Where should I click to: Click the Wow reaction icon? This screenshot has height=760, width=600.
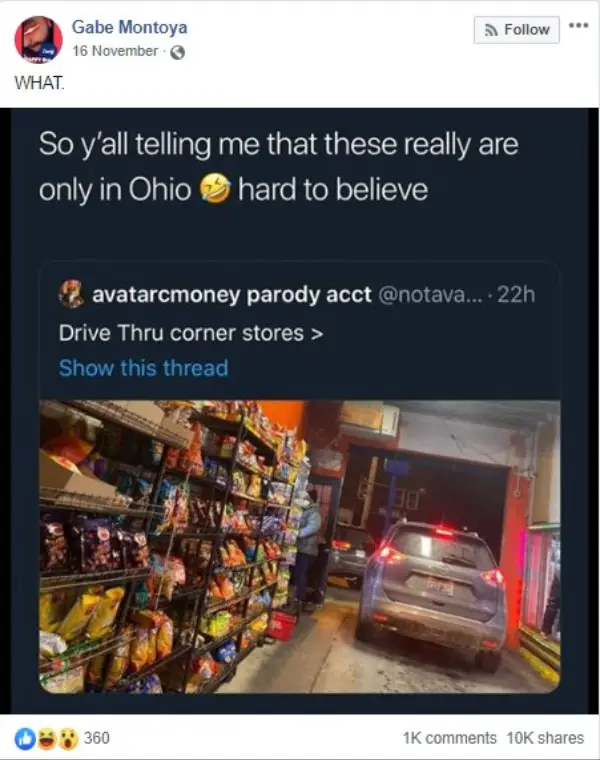tap(69, 738)
